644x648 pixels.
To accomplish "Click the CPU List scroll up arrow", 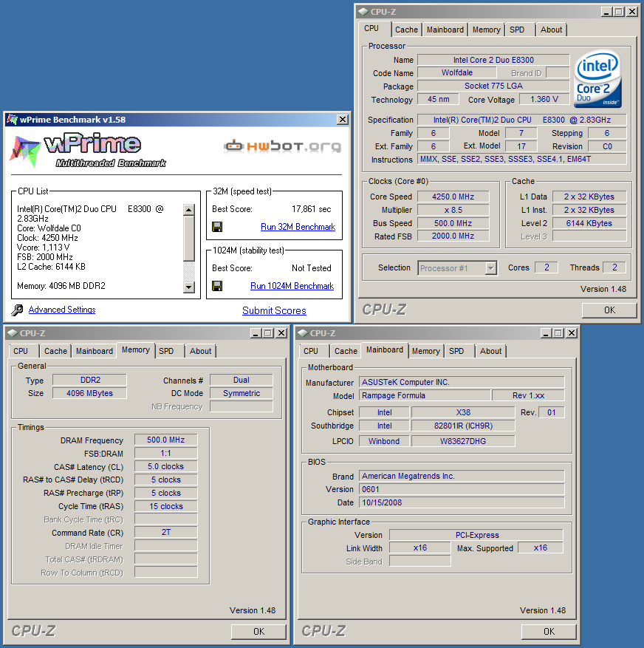I will click(x=189, y=210).
